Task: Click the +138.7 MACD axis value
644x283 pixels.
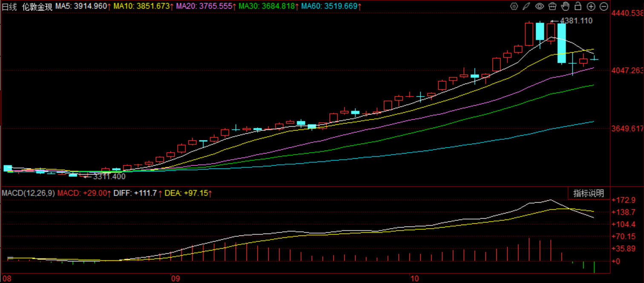Action: 623,212
